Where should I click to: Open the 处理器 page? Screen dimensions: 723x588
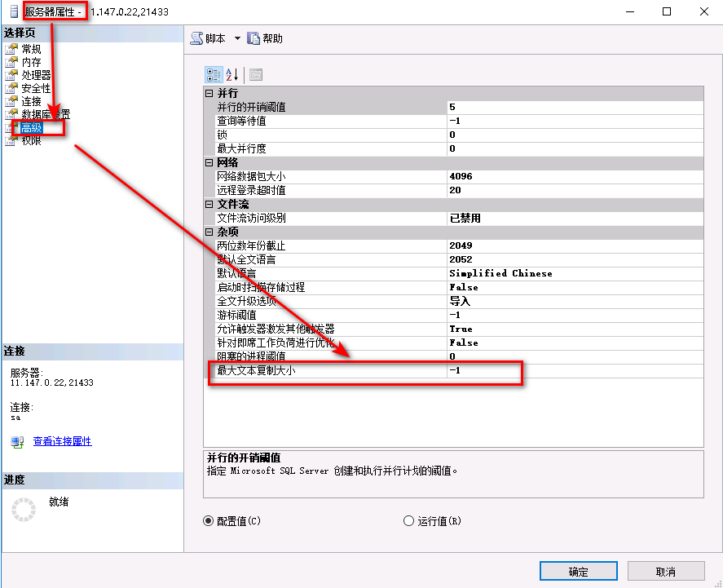[36, 75]
